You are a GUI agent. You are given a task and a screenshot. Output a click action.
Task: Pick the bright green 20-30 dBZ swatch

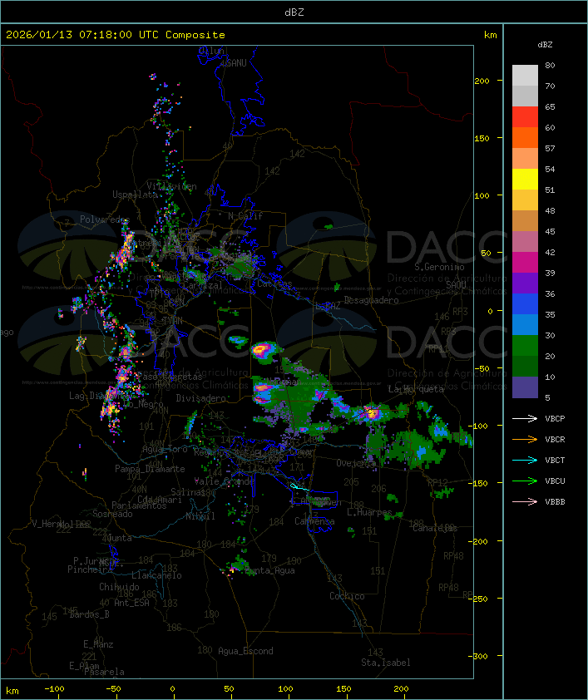[525, 346]
